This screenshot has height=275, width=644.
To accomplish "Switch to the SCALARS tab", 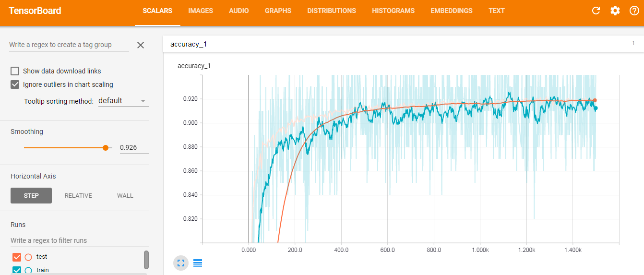I will click(157, 11).
